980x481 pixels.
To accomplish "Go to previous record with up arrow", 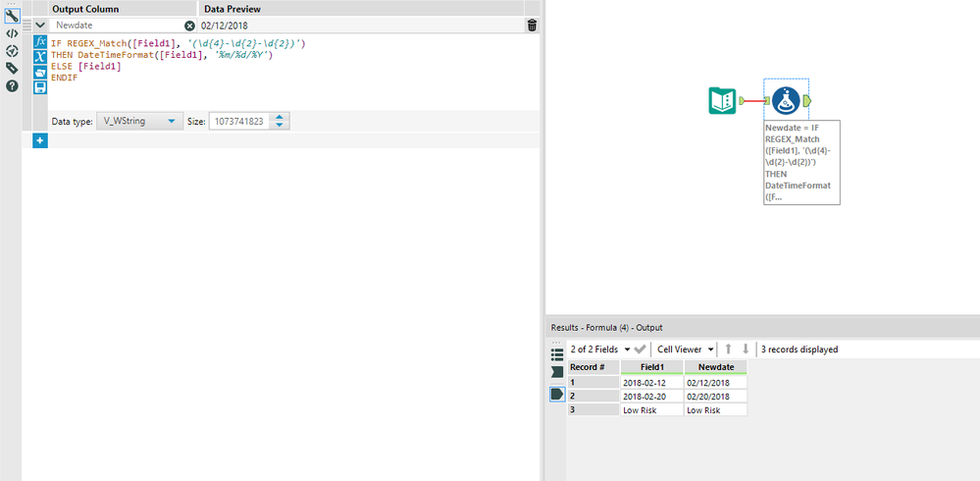I will [x=728, y=349].
